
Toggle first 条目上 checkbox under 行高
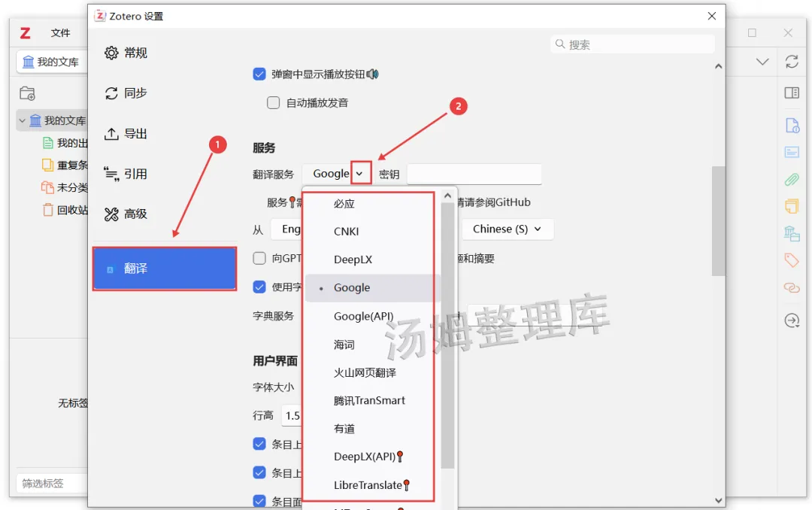coord(259,444)
